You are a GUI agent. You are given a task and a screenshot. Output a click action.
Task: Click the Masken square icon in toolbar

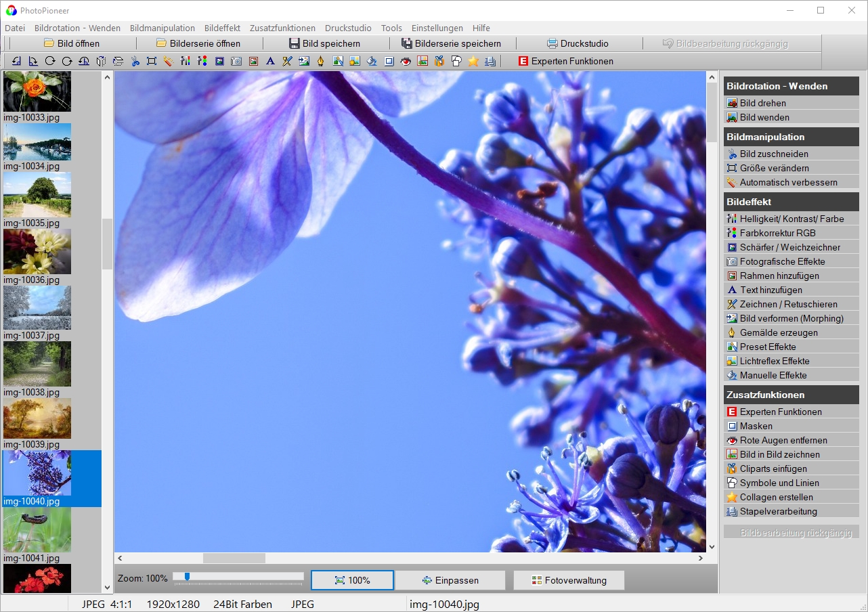point(389,61)
